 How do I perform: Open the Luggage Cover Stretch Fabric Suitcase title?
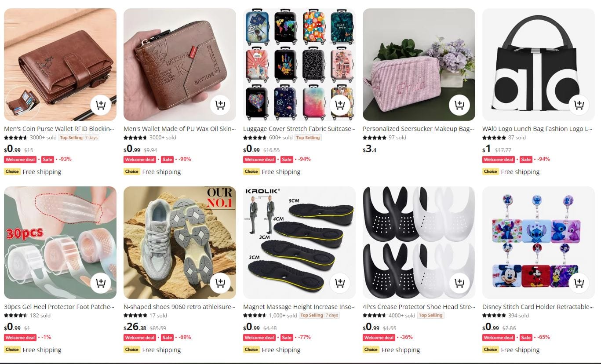coord(299,129)
